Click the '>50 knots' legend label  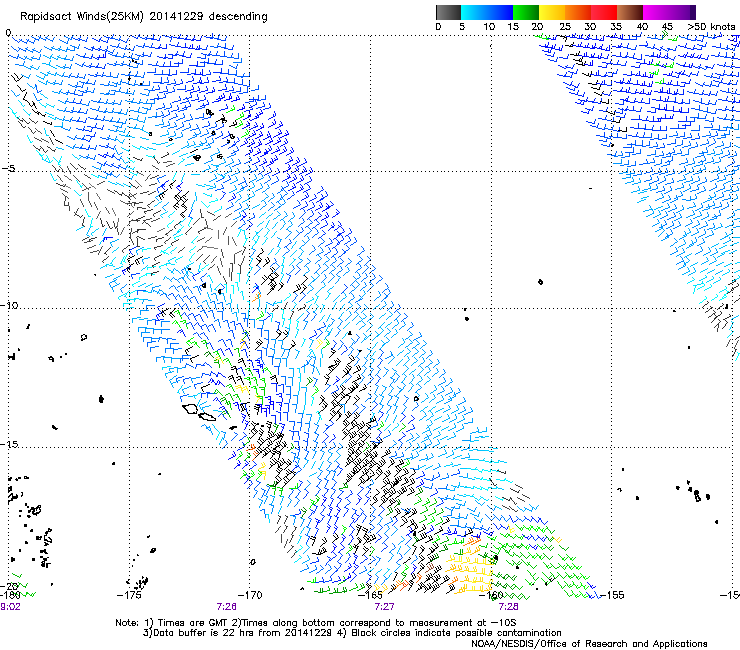[x=711, y=26]
